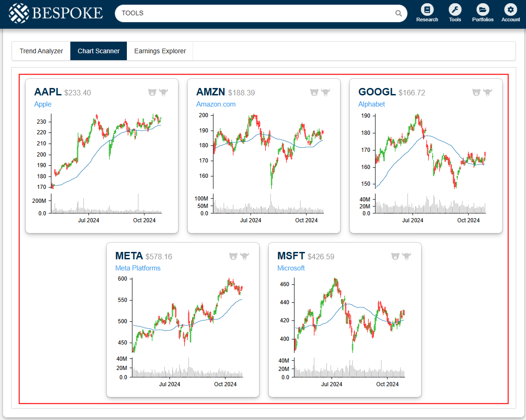526x420 pixels.
Task: Select the bull icon on the GOOGL card
Action: [x=488, y=92]
